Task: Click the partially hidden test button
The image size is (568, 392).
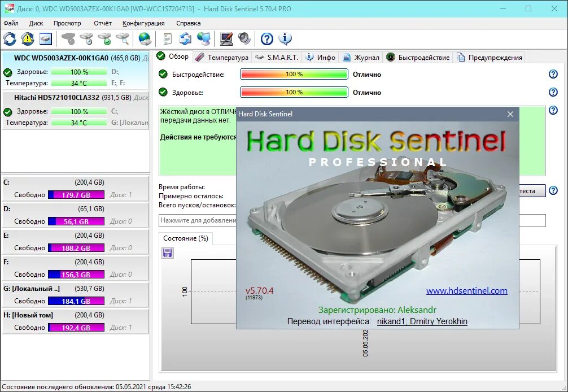Action: [x=532, y=190]
